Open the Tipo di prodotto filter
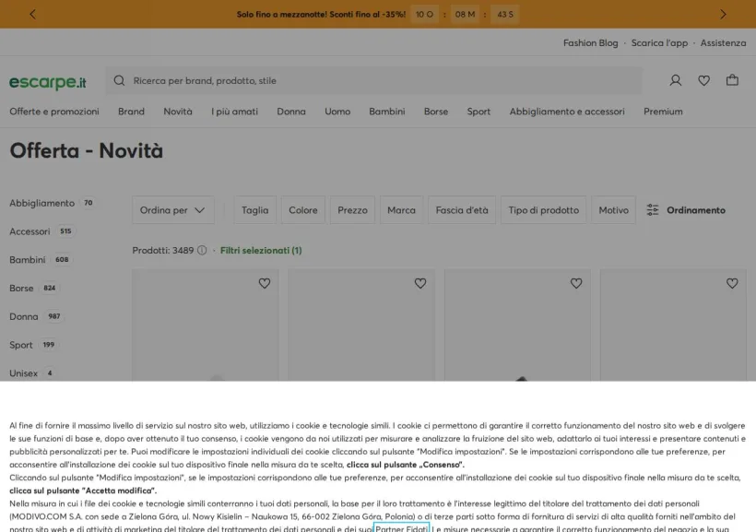The image size is (756, 532). pyautogui.click(x=543, y=210)
